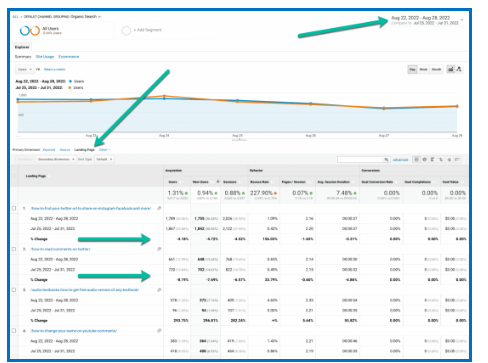Image resolution: width=488 pixels, height=363 pixels.
Task: Select the comparison view icon
Action: 441,160
